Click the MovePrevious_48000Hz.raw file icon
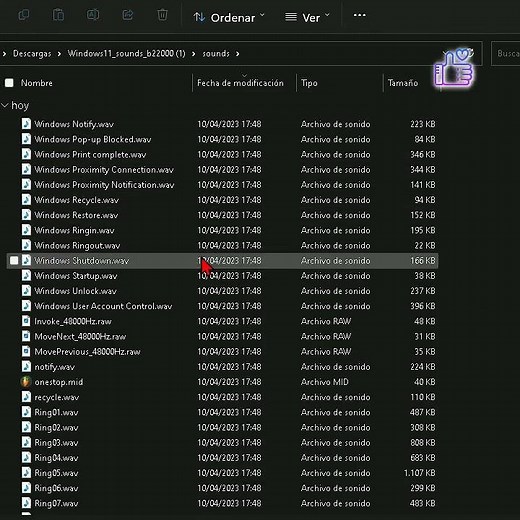 (26, 351)
